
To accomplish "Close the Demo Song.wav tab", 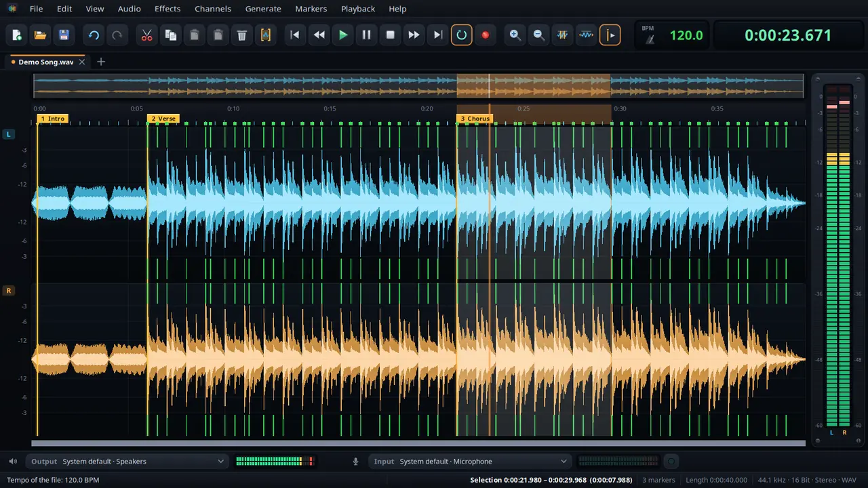I will [x=82, y=62].
